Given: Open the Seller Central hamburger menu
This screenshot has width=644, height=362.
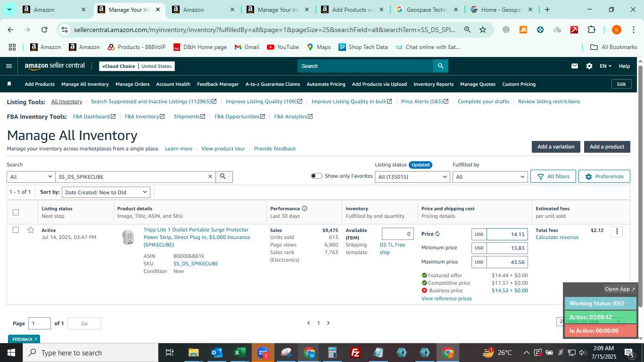Looking at the screenshot, I should coord(9,66).
